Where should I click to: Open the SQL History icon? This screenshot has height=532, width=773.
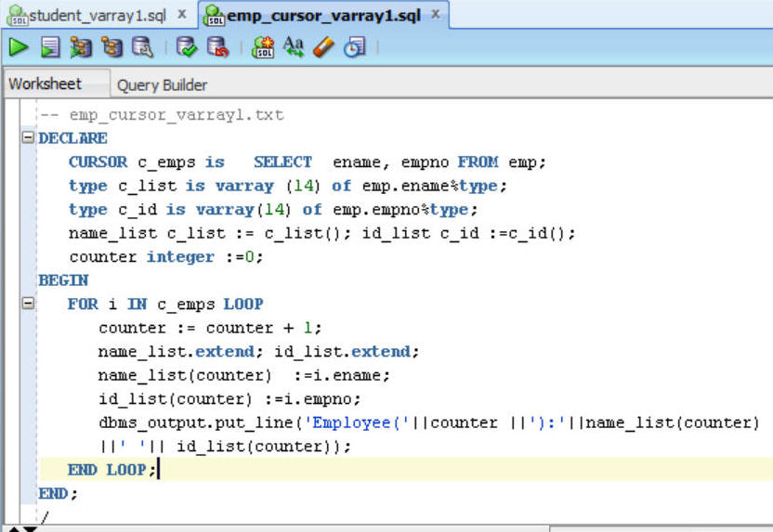[355, 47]
